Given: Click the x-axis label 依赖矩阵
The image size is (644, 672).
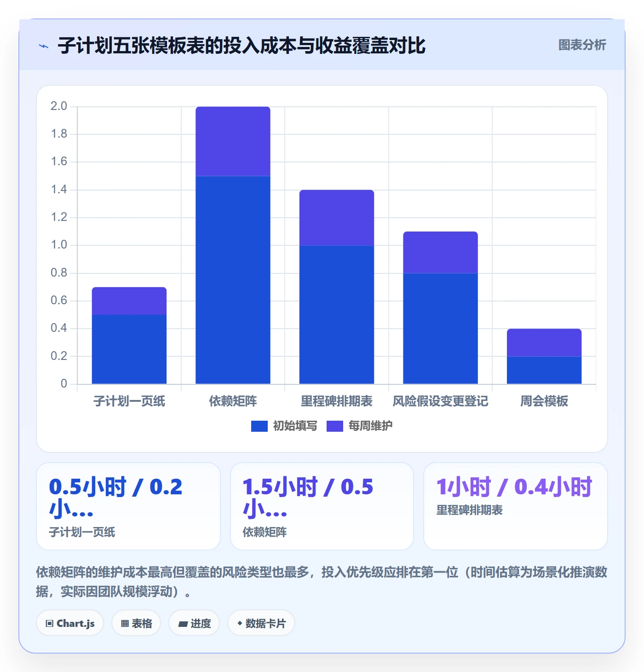Looking at the screenshot, I should pos(233,401).
